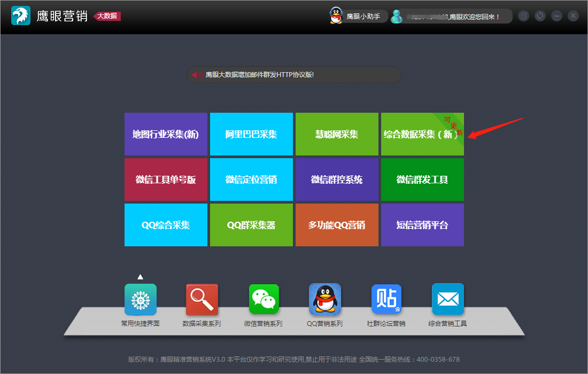Screen dimensions: 588x374
Task: Select the 常用快捷界面 gear icon
Action: [x=140, y=299]
